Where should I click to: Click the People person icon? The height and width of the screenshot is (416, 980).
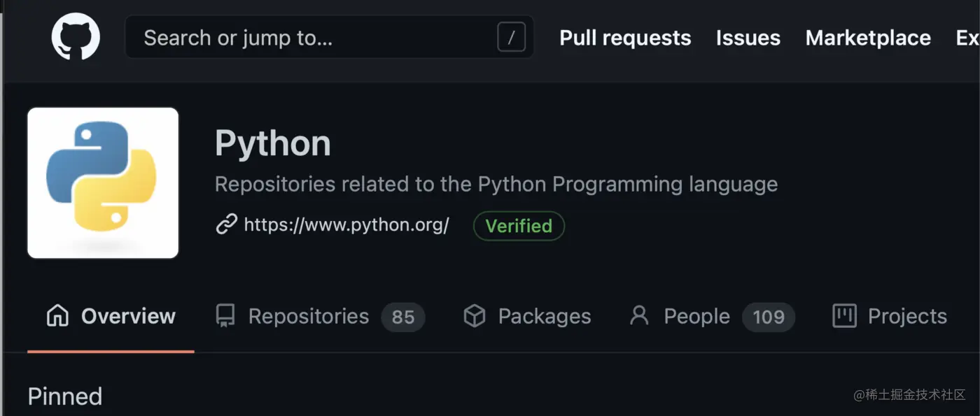[639, 315]
